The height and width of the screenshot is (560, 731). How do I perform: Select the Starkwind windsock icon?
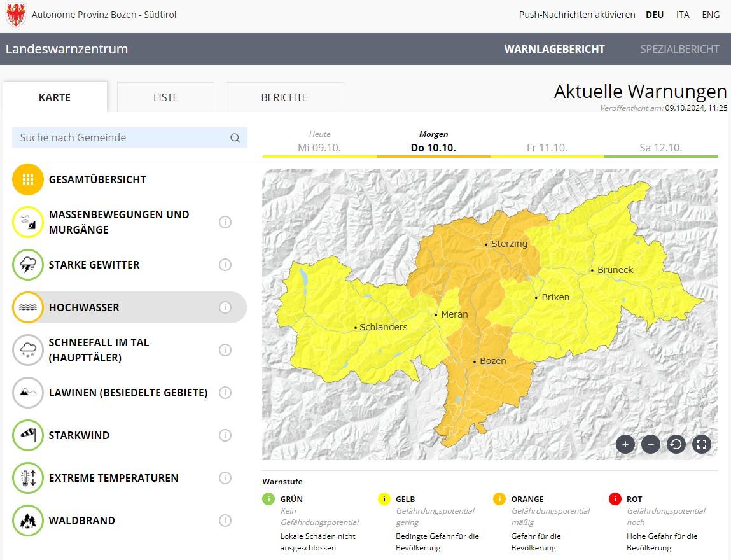tap(28, 435)
